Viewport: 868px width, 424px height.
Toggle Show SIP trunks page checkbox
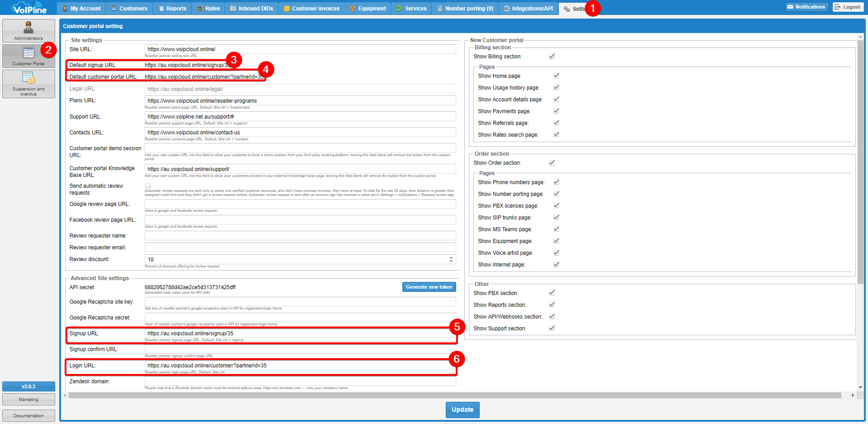(557, 218)
